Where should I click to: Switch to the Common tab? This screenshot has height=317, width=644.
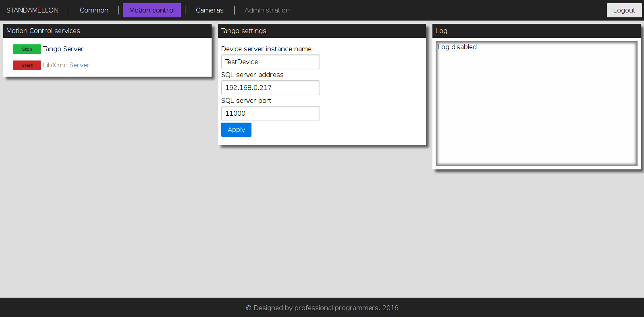click(x=94, y=10)
